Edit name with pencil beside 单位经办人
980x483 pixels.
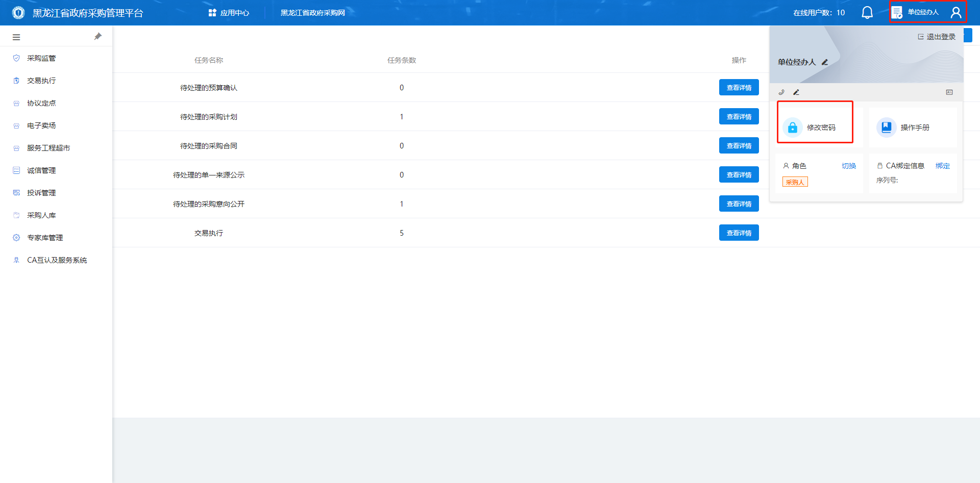point(825,62)
